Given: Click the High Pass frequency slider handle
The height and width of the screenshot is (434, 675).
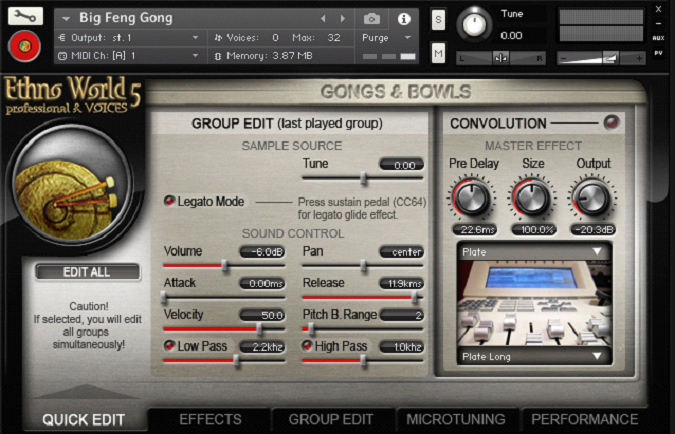Looking at the screenshot, I should tap(364, 361).
